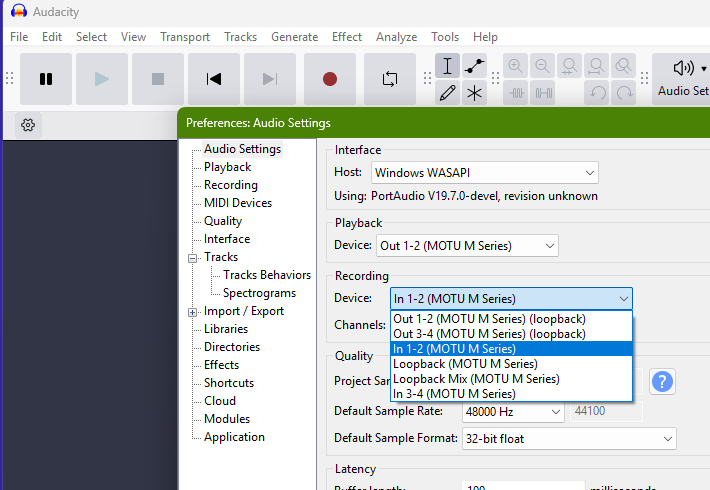This screenshot has width=710, height=490.
Task: Open the Playback Device dropdown
Action: (x=467, y=245)
